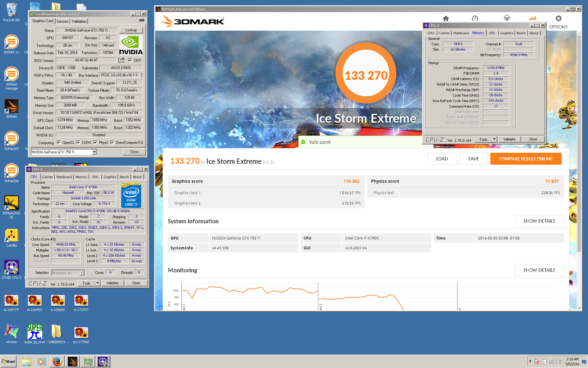Select the Catzilla desktop shortcut

[11, 238]
